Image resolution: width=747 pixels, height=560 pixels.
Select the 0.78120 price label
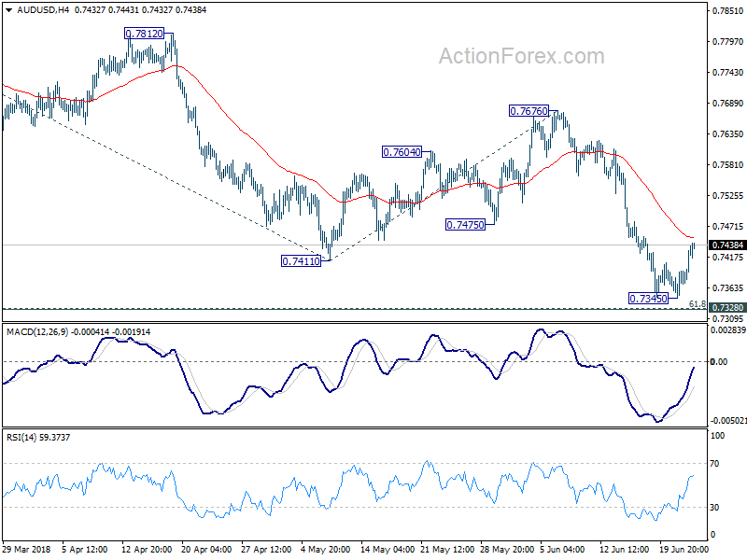145,34
